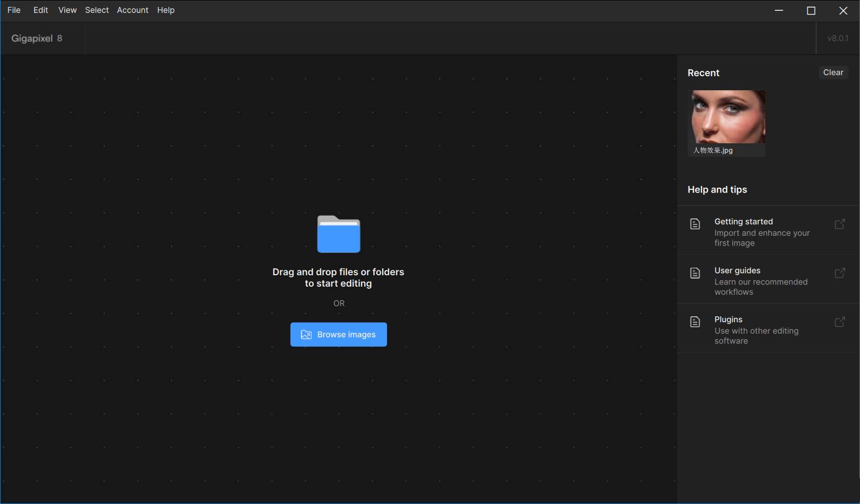
Task: Open the Help menu
Action: [166, 10]
